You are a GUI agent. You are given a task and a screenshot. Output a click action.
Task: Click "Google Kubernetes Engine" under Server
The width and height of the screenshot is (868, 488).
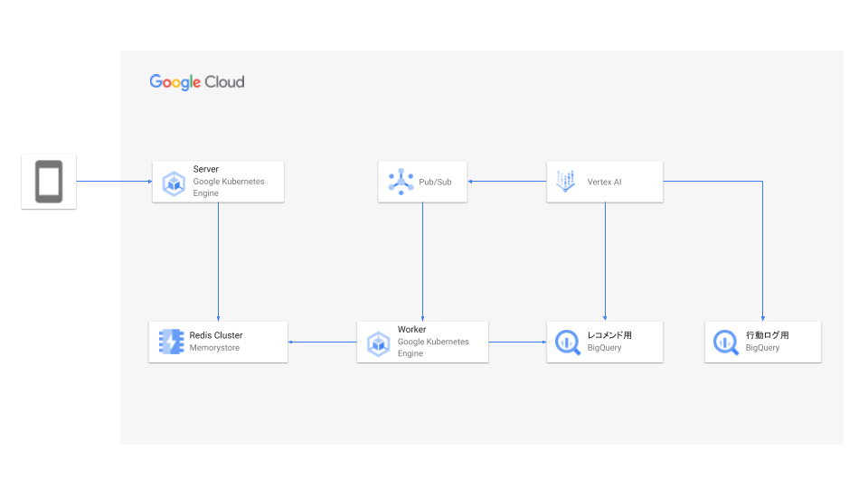[x=229, y=187]
